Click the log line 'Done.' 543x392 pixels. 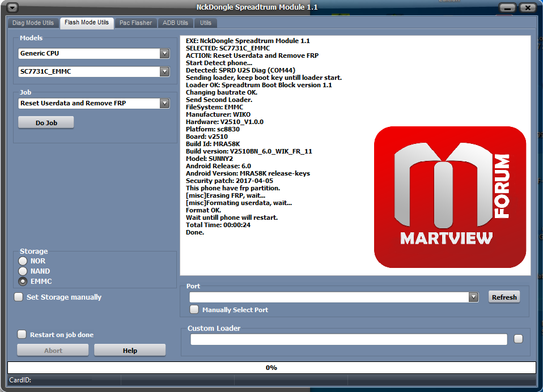pyautogui.click(x=195, y=232)
